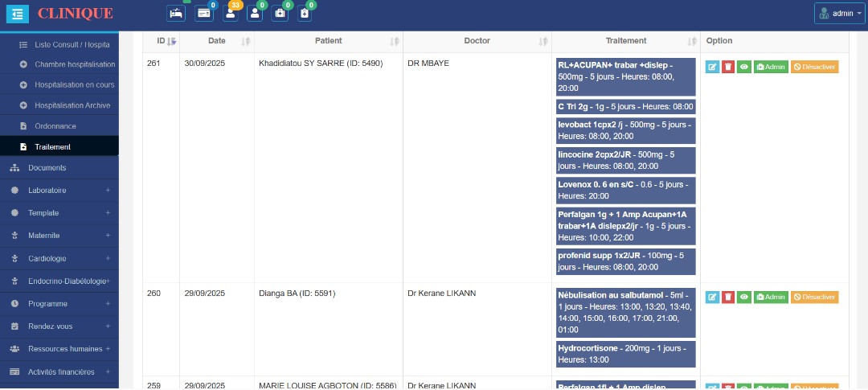The width and height of the screenshot is (868, 390).
Task: Open the medical clipboard icon in header
Action: [x=304, y=13]
